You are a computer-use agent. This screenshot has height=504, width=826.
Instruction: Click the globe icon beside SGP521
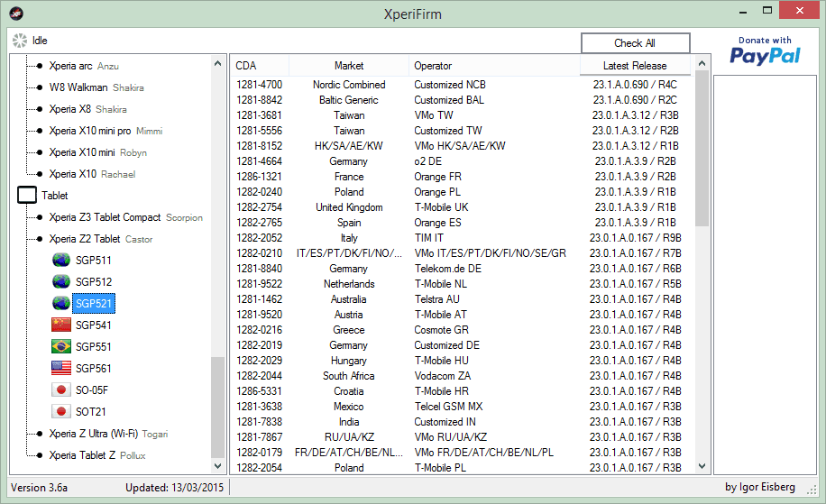point(61,303)
